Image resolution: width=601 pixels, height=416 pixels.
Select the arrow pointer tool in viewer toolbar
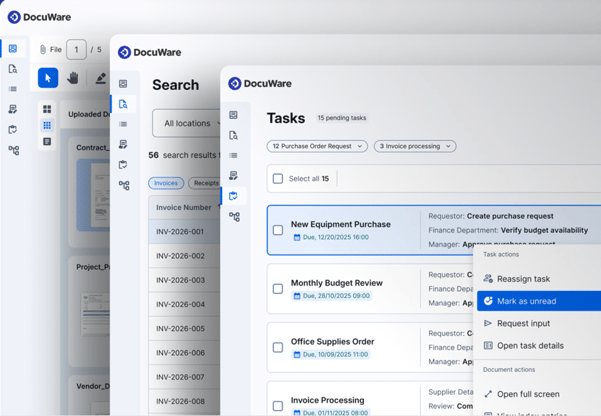tap(48, 78)
